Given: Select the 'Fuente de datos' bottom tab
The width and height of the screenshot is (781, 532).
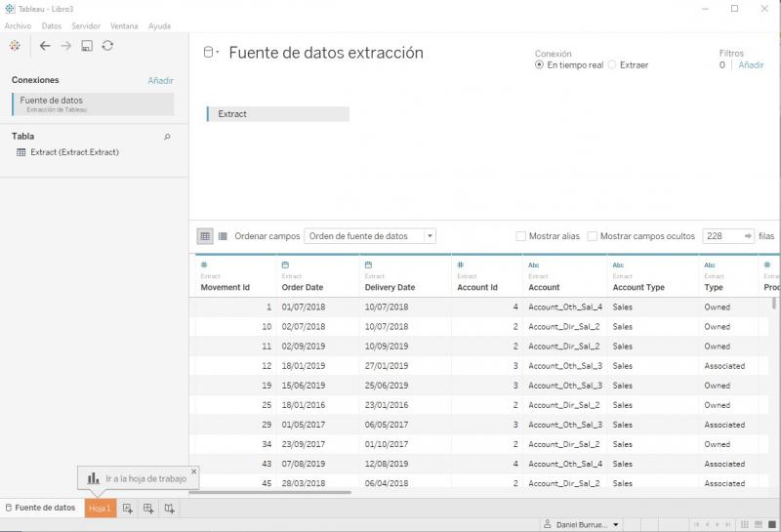Looking at the screenshot, I should 41,508.
